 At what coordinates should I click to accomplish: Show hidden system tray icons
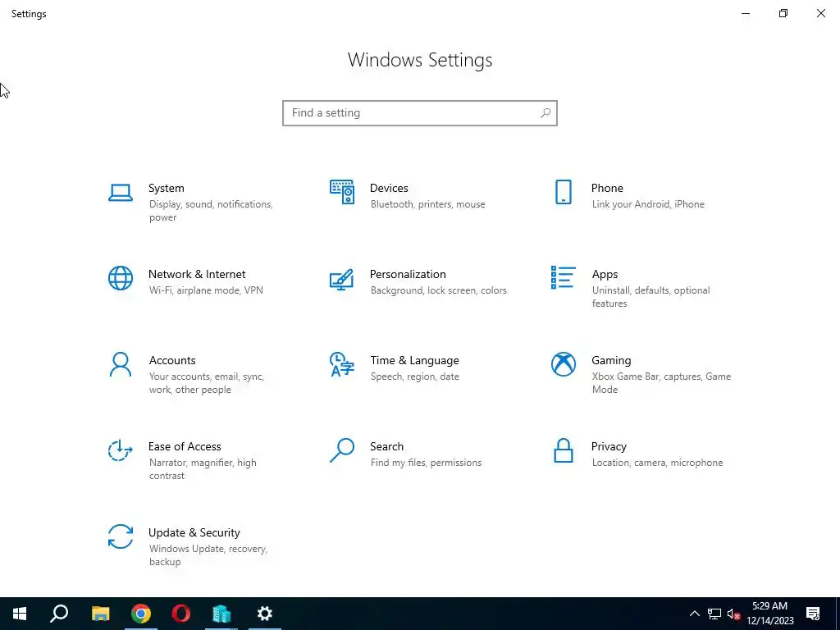pos(694,614)
